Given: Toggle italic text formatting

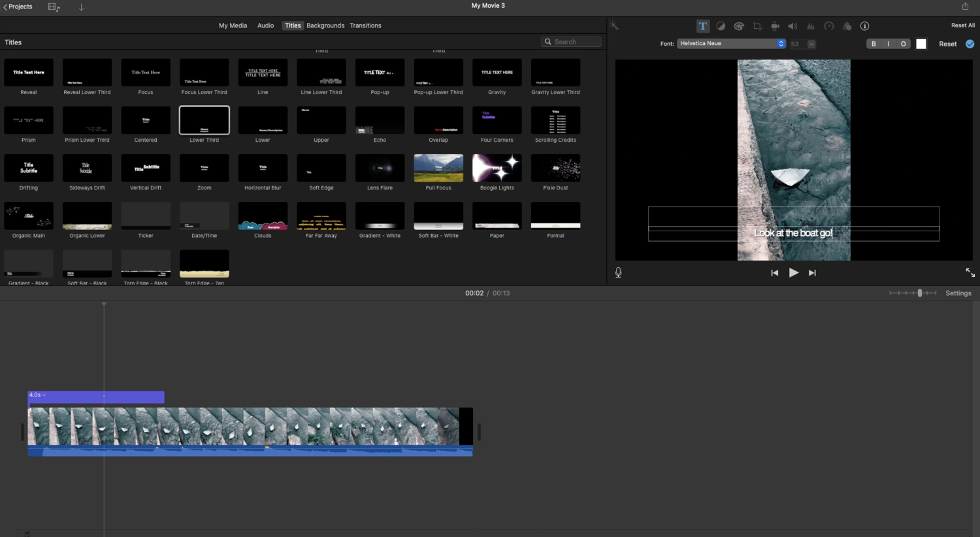Looking at the screenshot, I should [889, 44].
